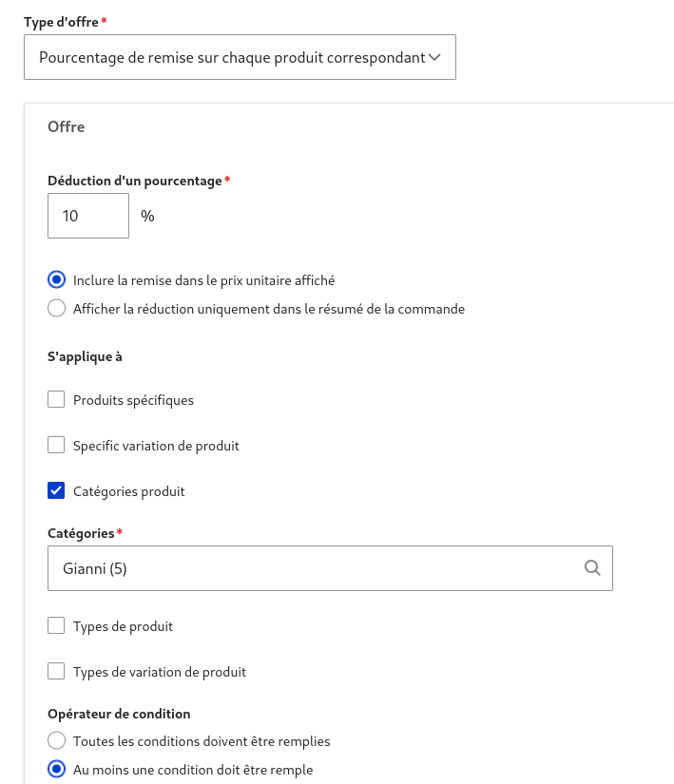The height and width of the screenshot is (784, 674).
Task: Click the Catégories autocomplete field with Gianni
Action: 314,568
